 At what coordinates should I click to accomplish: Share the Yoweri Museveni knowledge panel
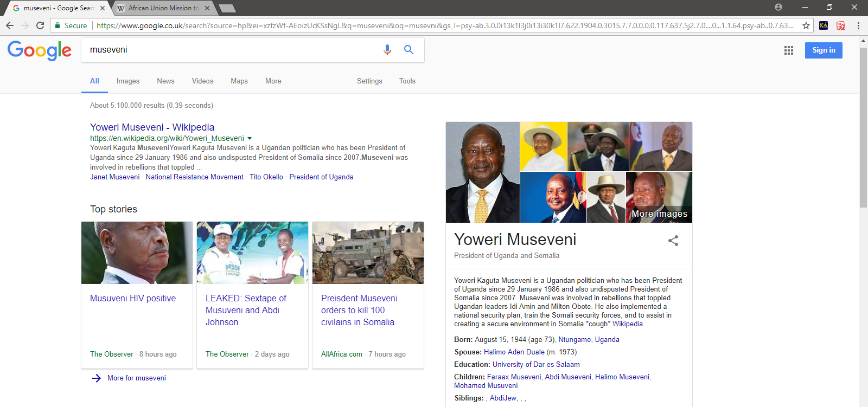[673, 241]
